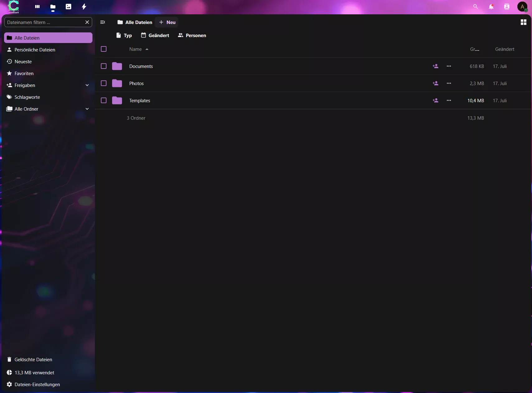Switch to grid view
Screen dimensions: 532x393
(524, 22)
